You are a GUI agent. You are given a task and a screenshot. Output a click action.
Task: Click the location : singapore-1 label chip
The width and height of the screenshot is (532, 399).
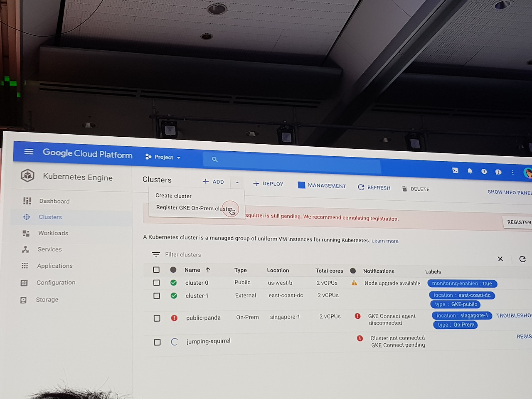tap(462, 316)
